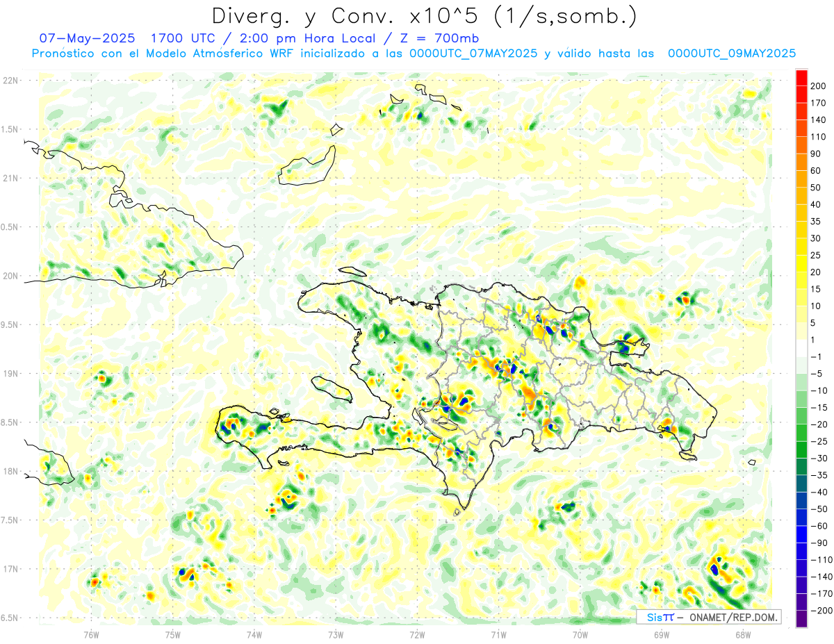834x644 pixels.
Task: Select the white color bar segment between 1 and -1
Action: tap(801, 349)
